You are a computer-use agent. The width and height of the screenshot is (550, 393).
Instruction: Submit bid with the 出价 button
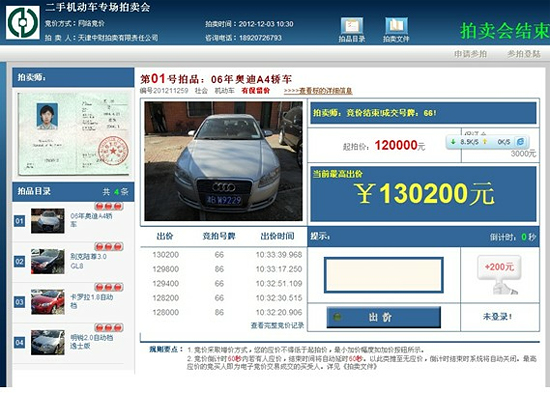click(383, 317)
